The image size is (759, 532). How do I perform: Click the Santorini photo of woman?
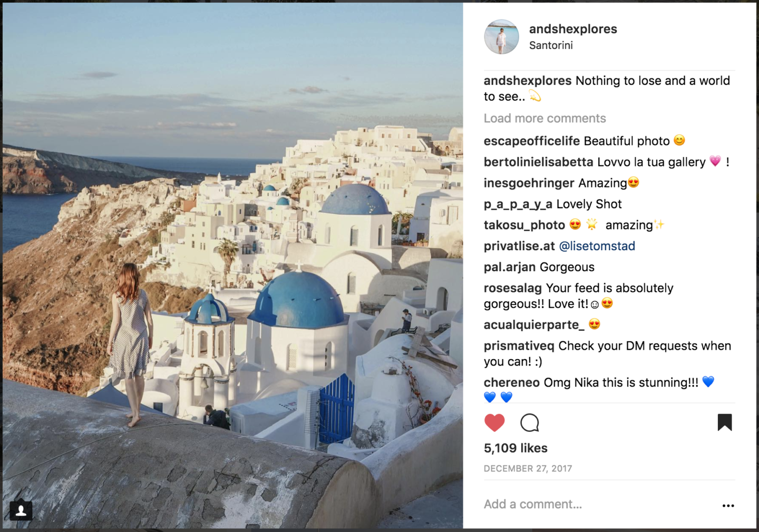232,265
